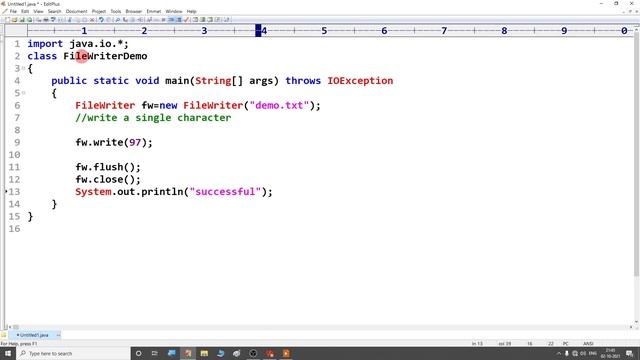Open the Tools menu
The width and height of the screenshot is (640, 360).
(x=116, y=11)
